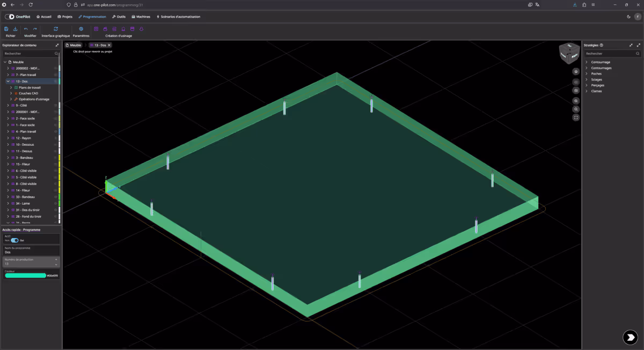The height and width of the screenshot is (350, 644).
Task: Click the Stratégies search field
Action: [612, 54]
